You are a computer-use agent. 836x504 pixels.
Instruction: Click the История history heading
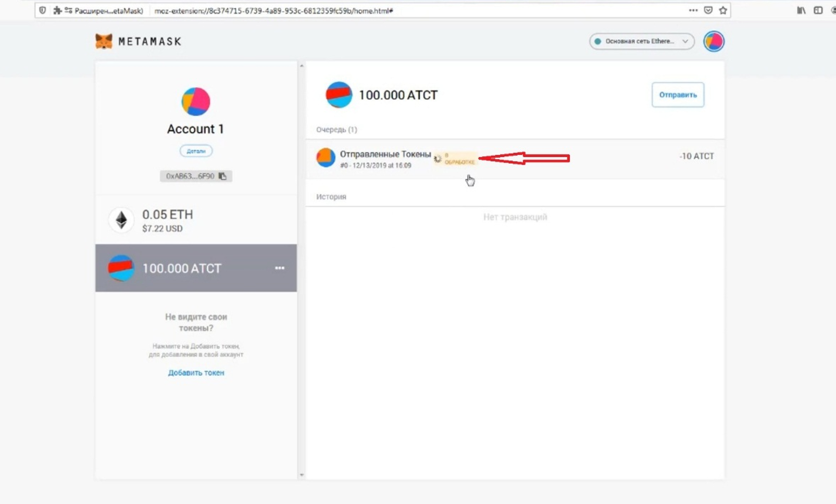[x=331, y=197]
